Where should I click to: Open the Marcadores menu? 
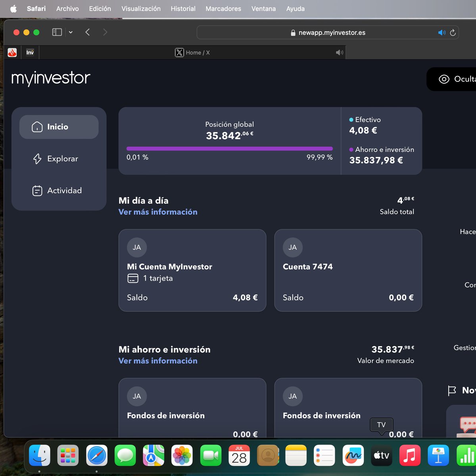coord(223,9)
